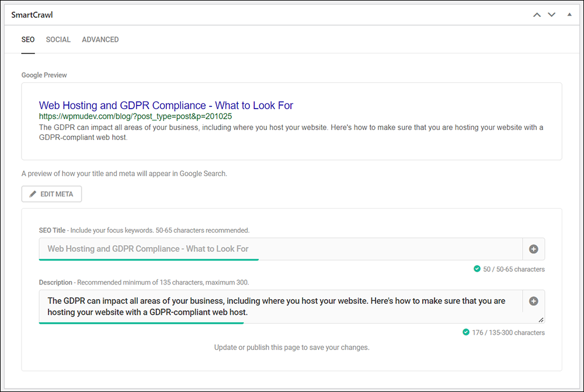The width and height of the screenshot is (584, 392).
Task: Click the SEO Title length progress bar
Action: [148, 260]
